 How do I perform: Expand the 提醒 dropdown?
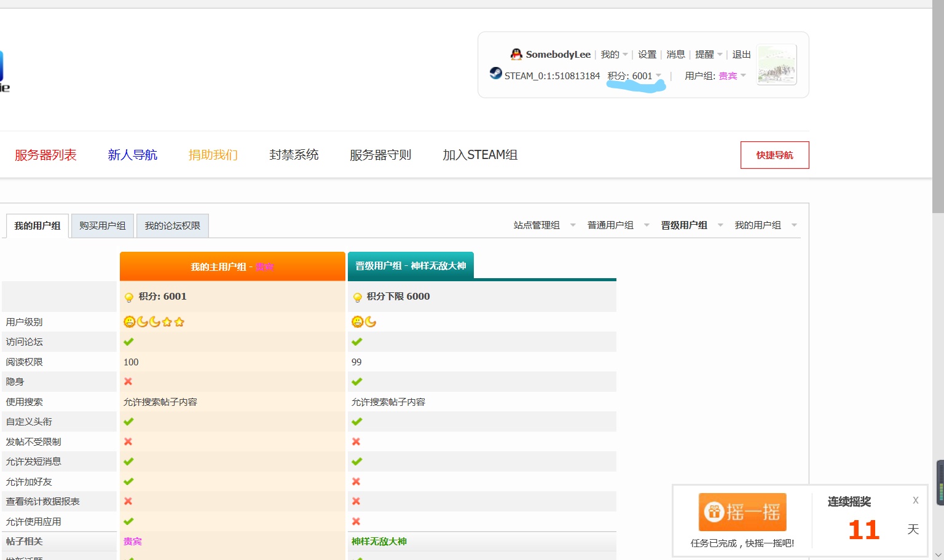coord(709,54)
